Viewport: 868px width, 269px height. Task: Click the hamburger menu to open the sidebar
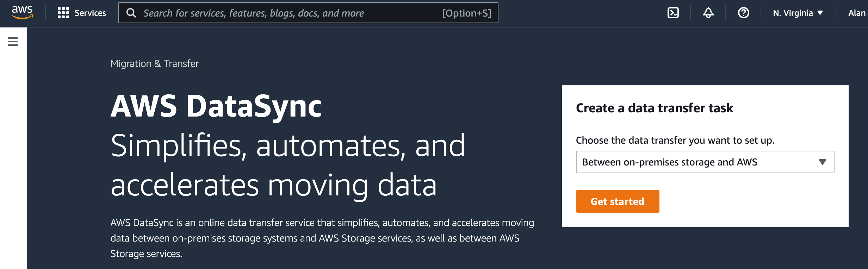click(13, 41)
